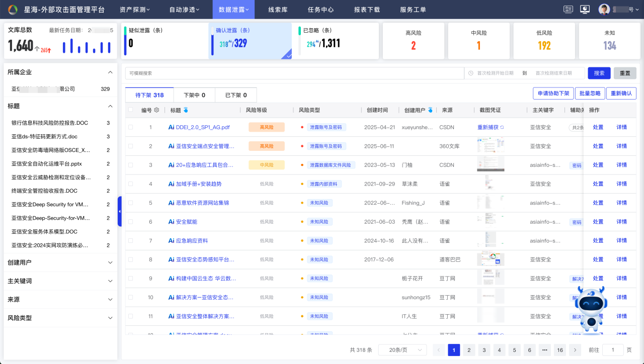Click the settings sliders icon in header
The width and height of the screenshot is (644, 364).
(569, 9)
